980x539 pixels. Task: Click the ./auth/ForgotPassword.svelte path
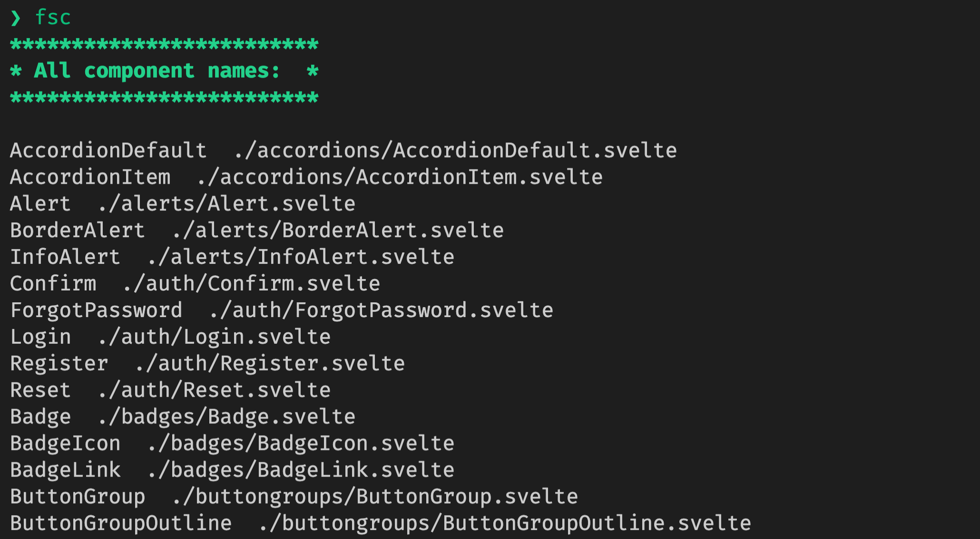point(381,310)
